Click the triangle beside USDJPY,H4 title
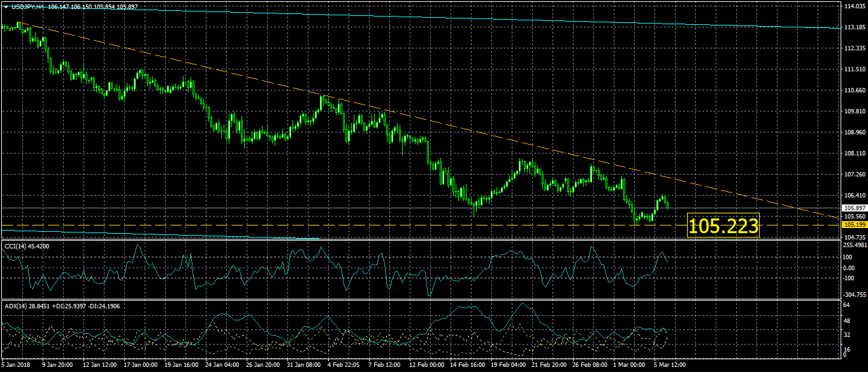Viewport: 868px width, 372px height. 6,6
